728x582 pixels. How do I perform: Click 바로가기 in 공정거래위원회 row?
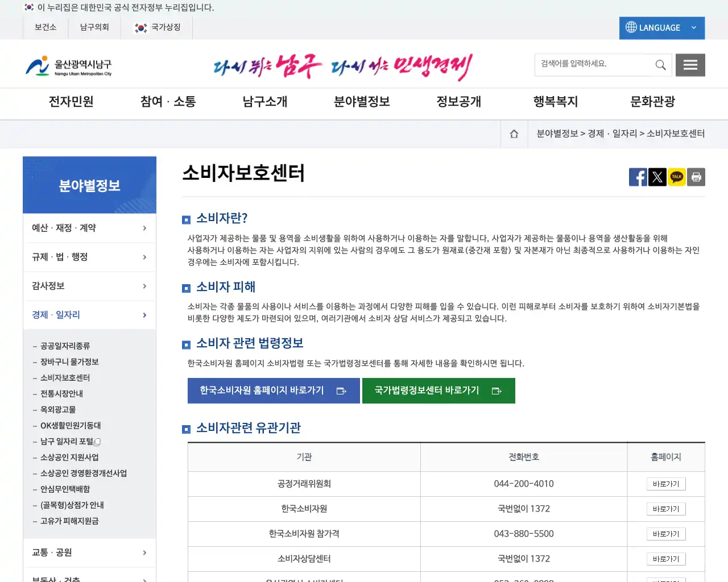point(666,484)
